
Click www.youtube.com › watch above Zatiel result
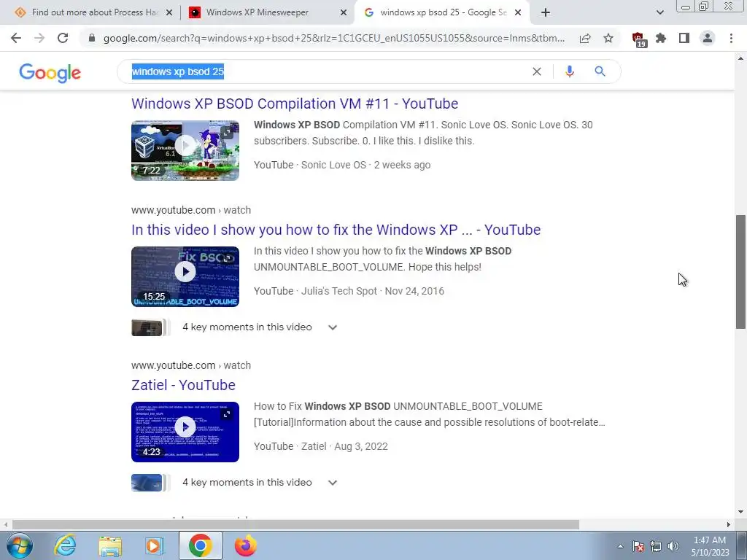coord(191,365)
